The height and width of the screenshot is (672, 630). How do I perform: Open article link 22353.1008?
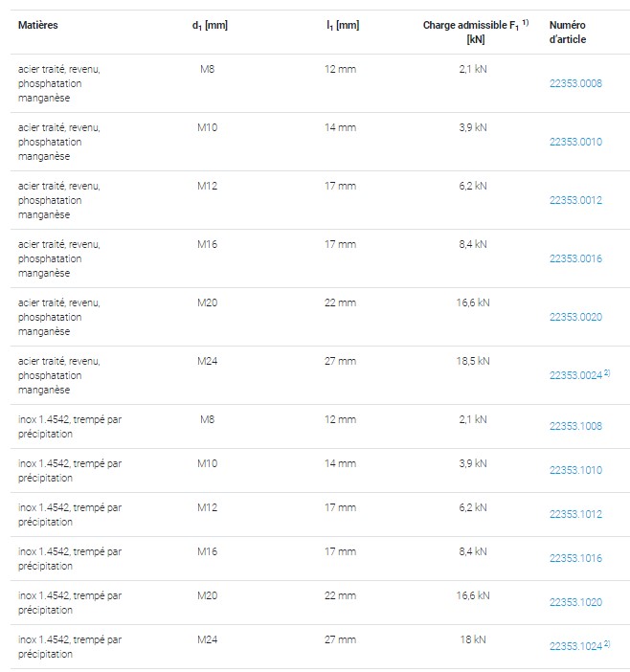tap(575, 426)
